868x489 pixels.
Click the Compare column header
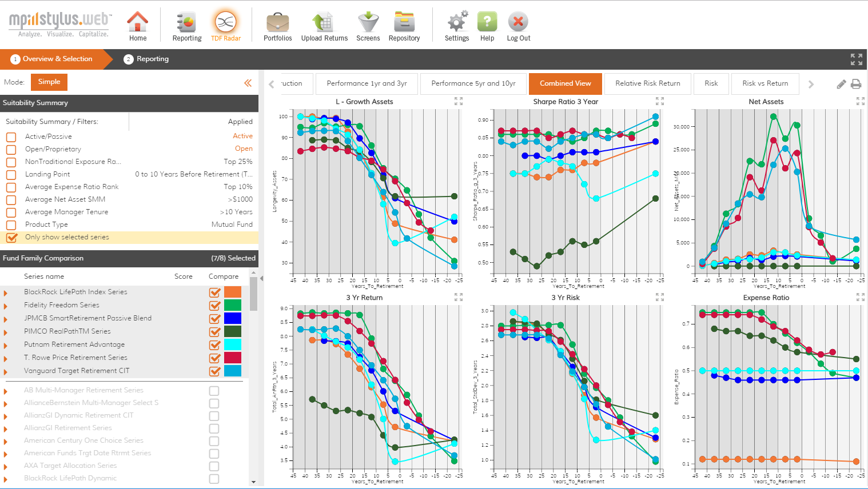[224, 276]
